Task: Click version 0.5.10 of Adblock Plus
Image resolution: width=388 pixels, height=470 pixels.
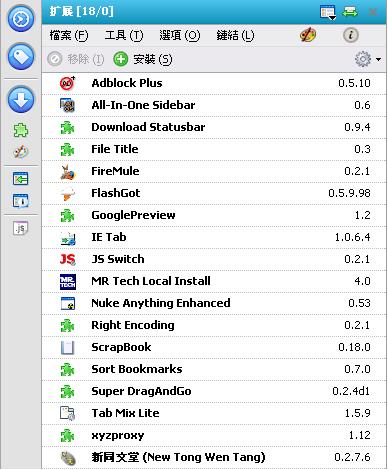Action: click(354, 83)
